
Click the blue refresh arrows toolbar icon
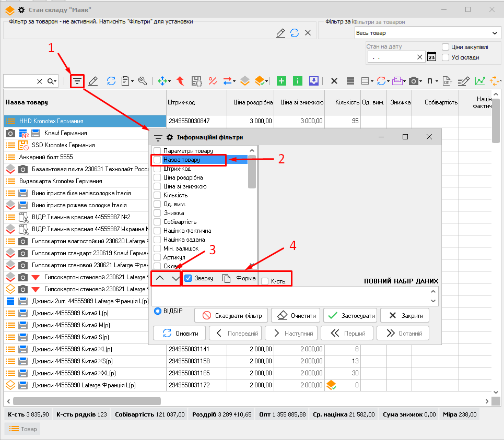click(x=111, y=81)
